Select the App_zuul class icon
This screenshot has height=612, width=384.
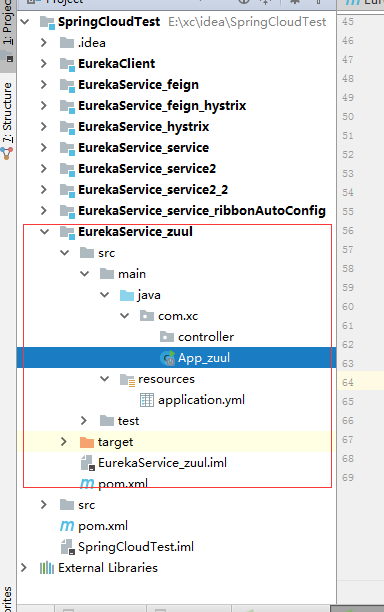(x=167, y=358)
